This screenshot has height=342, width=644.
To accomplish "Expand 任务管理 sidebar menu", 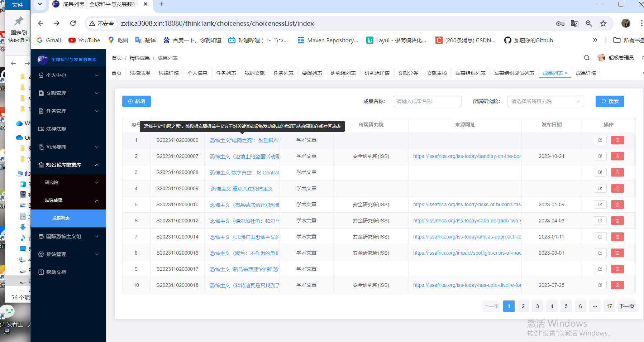I will point(68,111).
